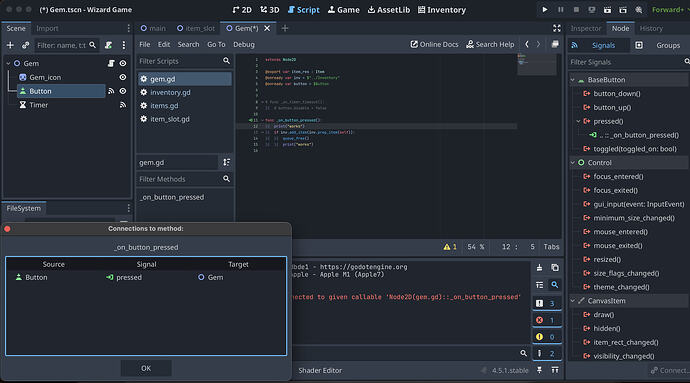Viewport: 690px width, 383px height.
Task: Focus the Filter Scripts search field
Action: pos(184,61)
